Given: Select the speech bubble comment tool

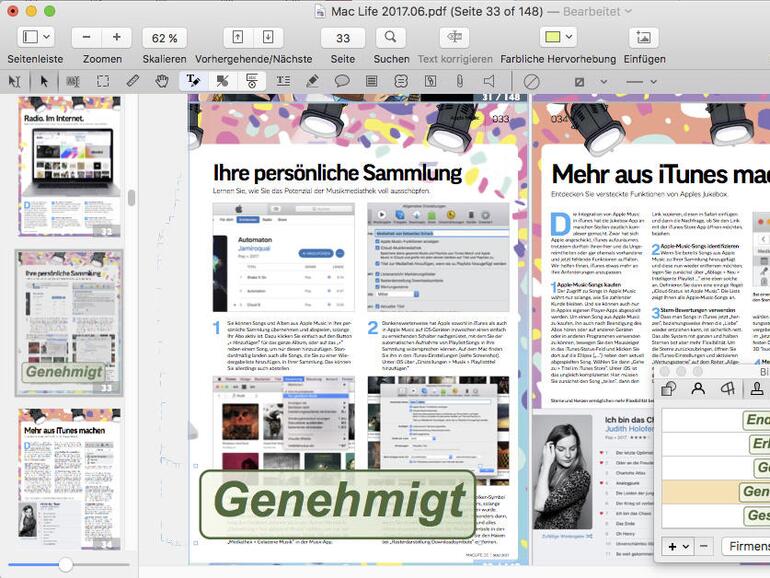Looking at the screenshot, I should coord(342,81).
